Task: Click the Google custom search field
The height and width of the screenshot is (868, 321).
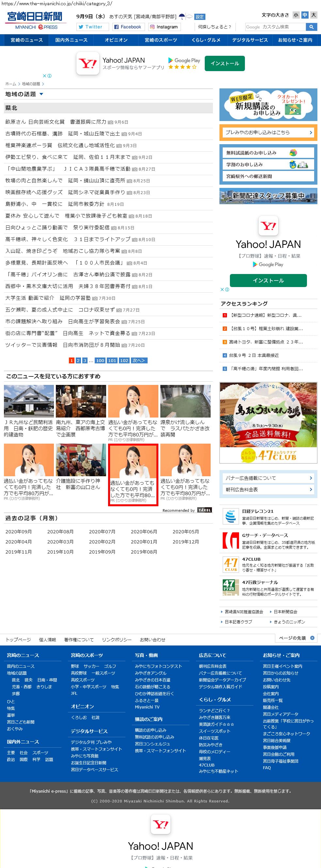Action: click(275, 27)
